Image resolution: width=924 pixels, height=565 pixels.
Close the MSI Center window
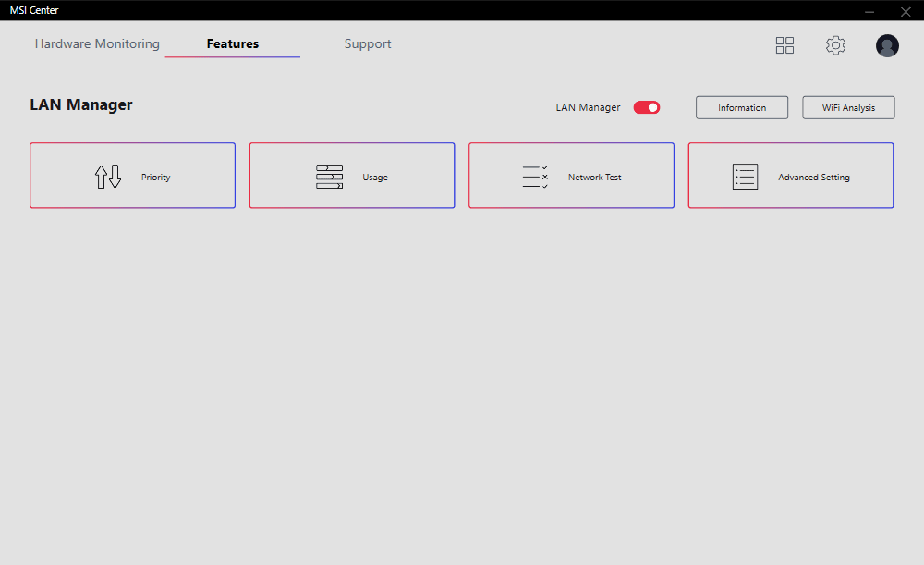906,11
